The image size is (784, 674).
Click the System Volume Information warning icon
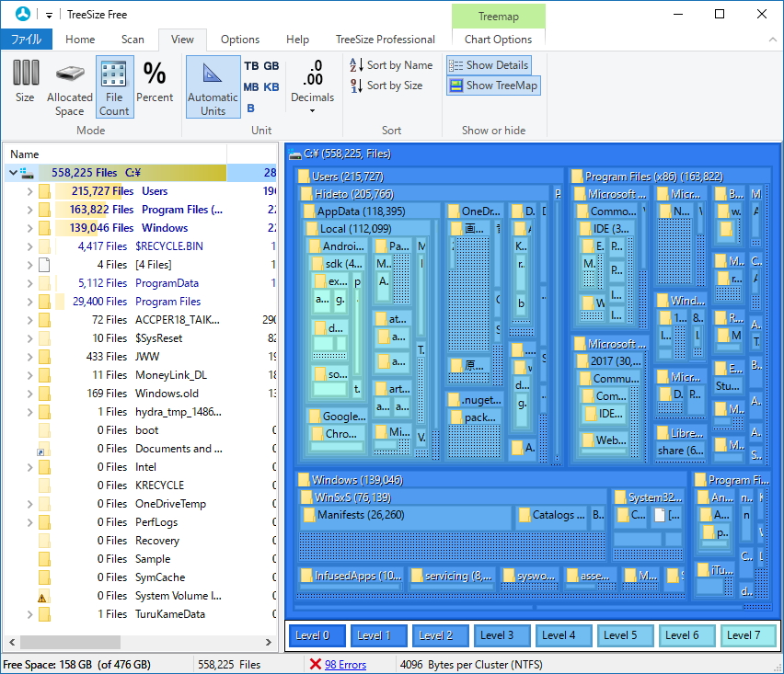[x=42, y=597]
